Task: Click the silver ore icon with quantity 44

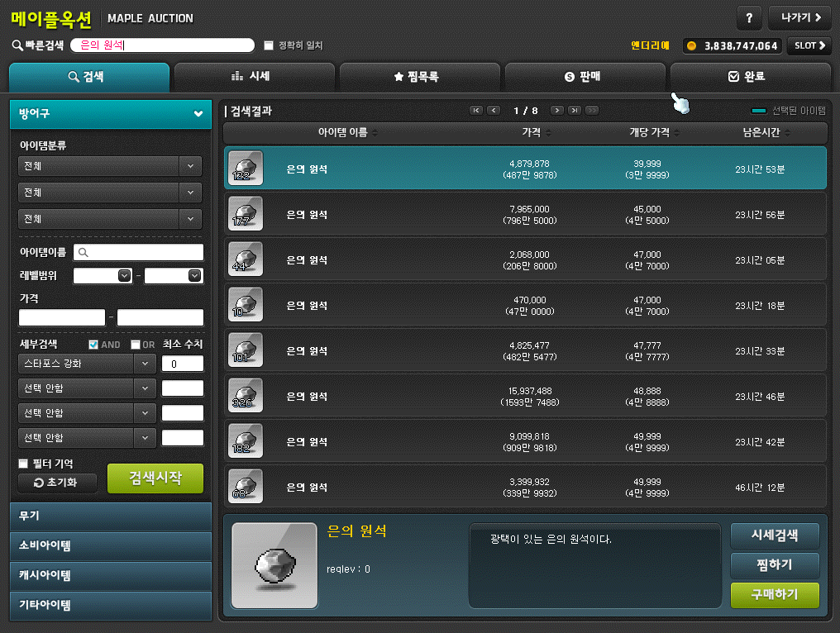Action: pyautogui.click(x=246, y=259)
